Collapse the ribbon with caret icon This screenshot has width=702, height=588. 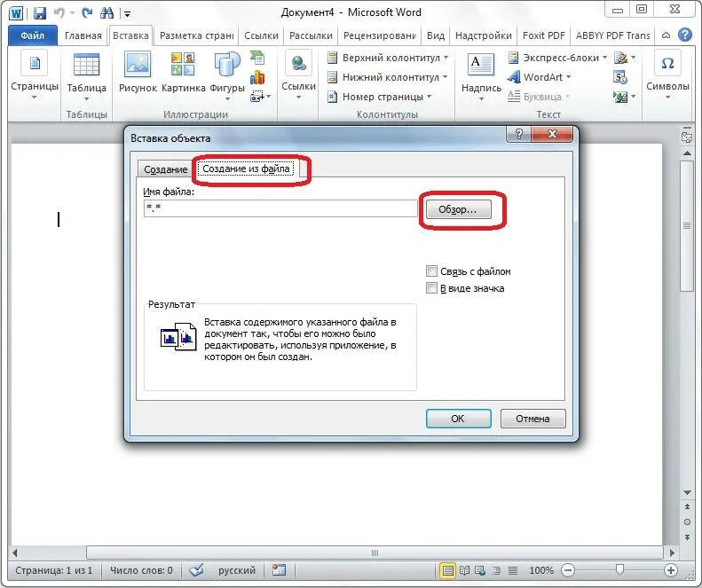[667, 35]
